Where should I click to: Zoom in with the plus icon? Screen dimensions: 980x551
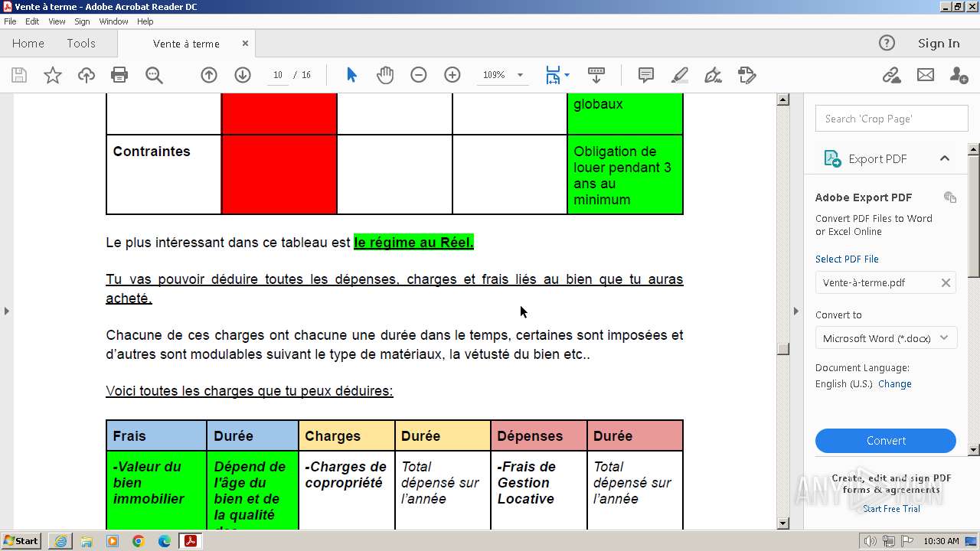tap(452, 75)
